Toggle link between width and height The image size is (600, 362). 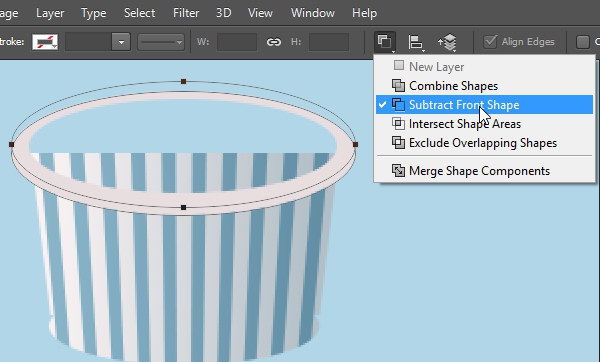pyautogui.click(x=274, y=42)
